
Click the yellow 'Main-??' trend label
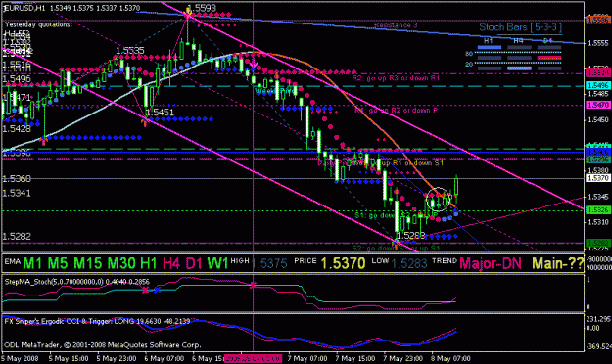click(x=558, y=263)
